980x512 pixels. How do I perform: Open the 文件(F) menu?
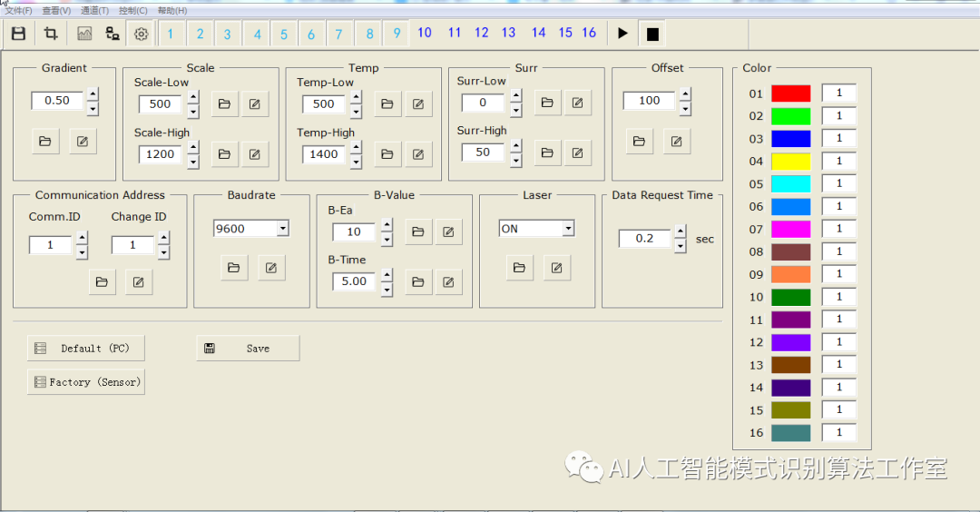[x=18, y=11]
